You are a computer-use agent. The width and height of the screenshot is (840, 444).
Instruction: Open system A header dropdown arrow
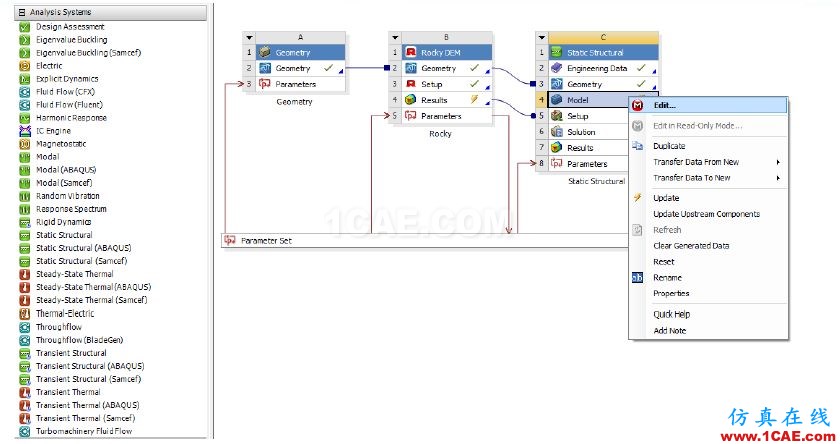[249, 37]
